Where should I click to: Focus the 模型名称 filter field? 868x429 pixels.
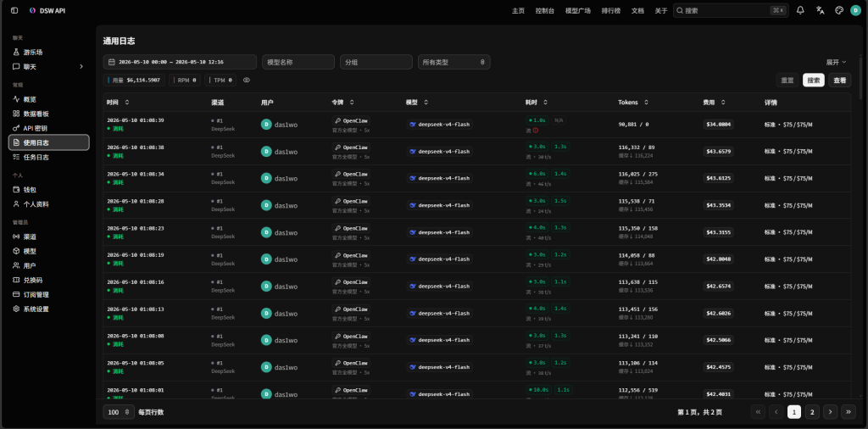[298, 62]
